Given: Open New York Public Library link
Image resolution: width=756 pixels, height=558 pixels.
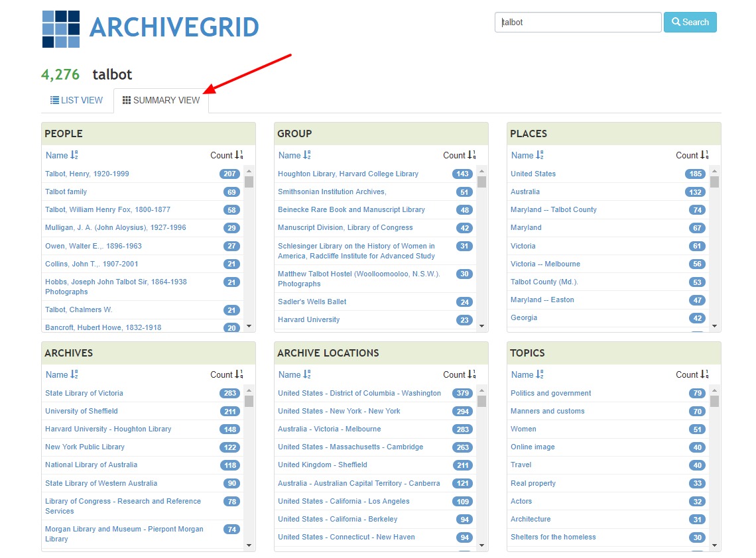Looking at the screenshot, I should [x=85, y=447].
